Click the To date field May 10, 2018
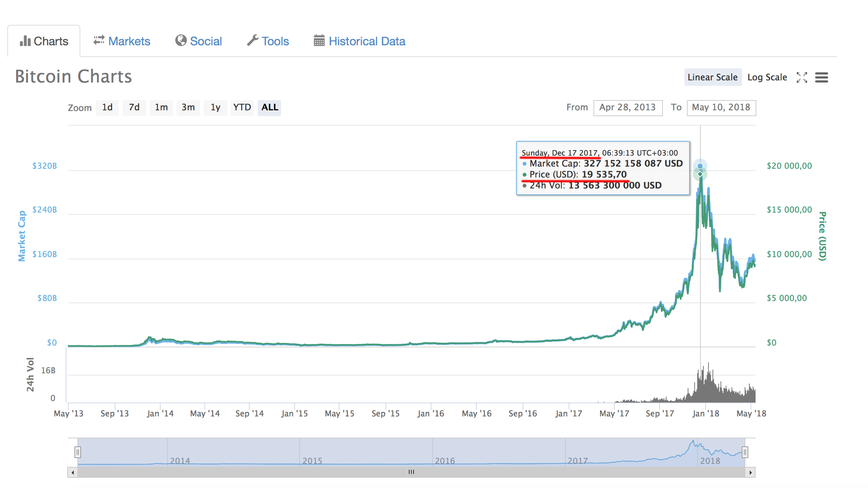868x488 pixels. click(721, 108)
